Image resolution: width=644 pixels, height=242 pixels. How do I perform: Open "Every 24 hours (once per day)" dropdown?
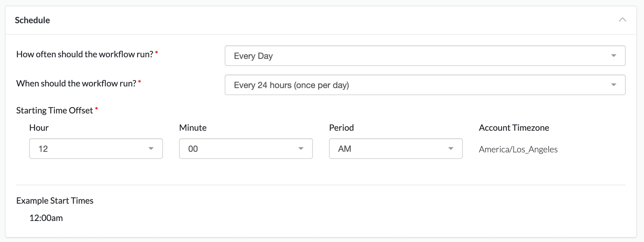(x=419, y=85)
